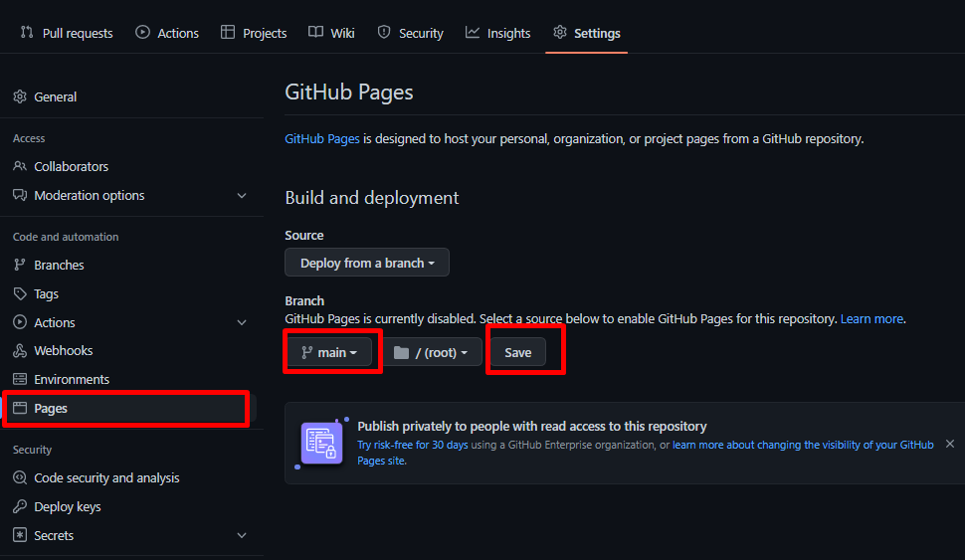Click the Build and deployment heading
Screen dimensions: 965x560
[x=372, y=198]
